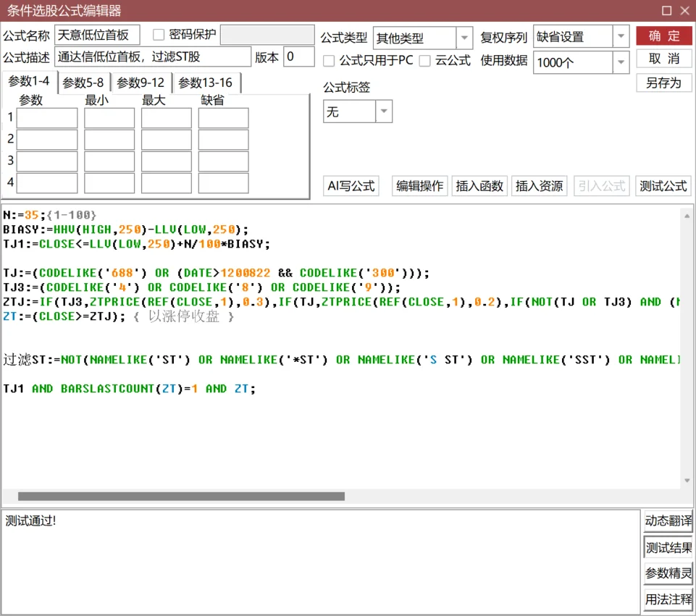Switch to the 参数5-8 tab
The height and width of the screenshot is (616, 696).
point(83,83)
